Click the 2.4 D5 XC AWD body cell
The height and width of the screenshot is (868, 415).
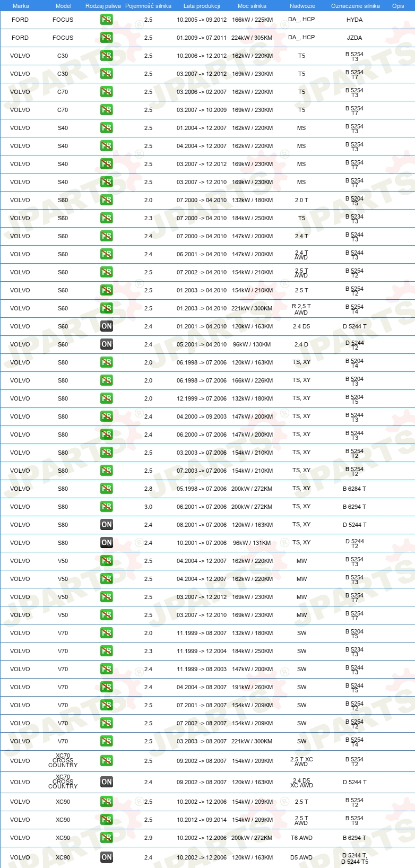coord(301,783)
